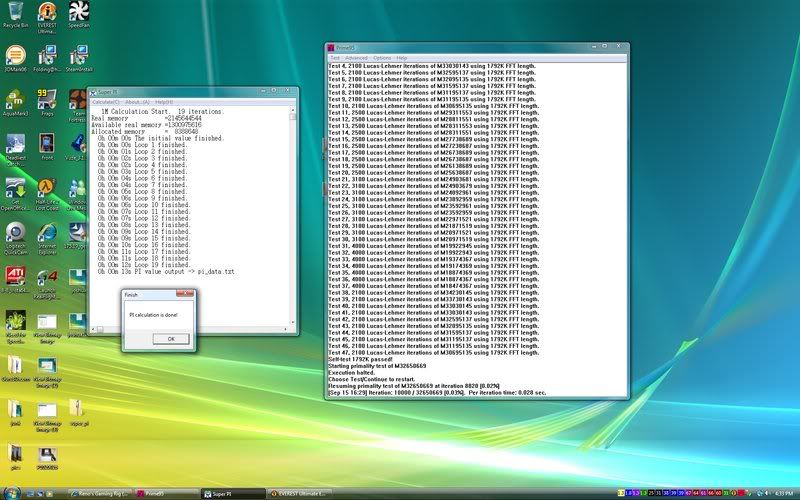Viewport: 800px width, 500px height.
Task: Open the Options menu in Prime95
Action: (382, 58)
